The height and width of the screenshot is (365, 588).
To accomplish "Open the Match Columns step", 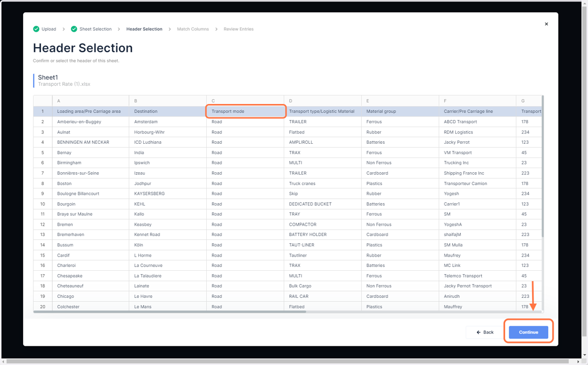I will [193, 29].
